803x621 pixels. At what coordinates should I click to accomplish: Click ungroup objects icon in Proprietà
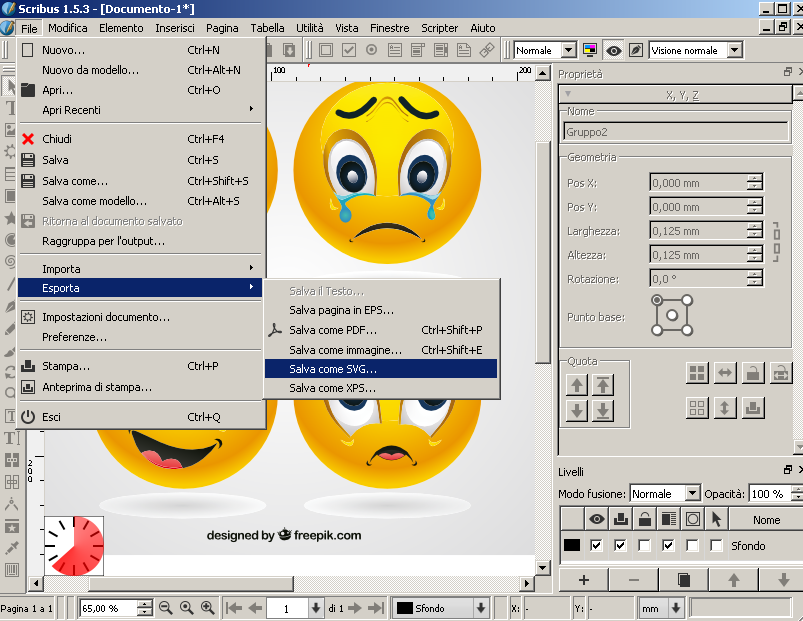[x=697, y=408]
